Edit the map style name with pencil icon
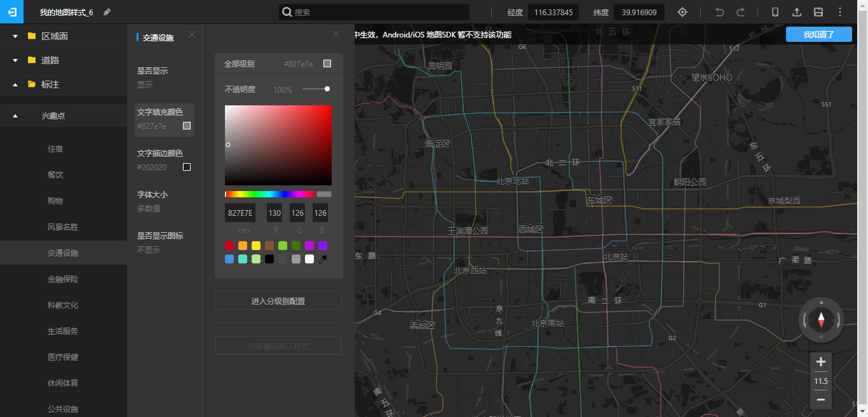 pyautogui.click(x=107, y=12)
